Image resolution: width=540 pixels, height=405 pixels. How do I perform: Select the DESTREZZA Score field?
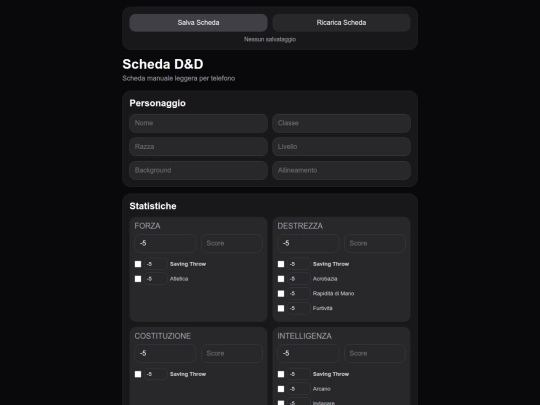[x=375, y=243]
